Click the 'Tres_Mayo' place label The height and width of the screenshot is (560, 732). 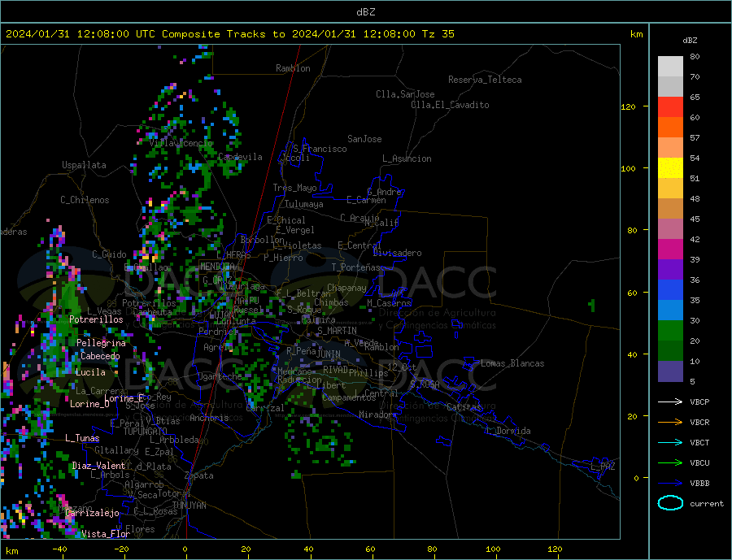(294, 188)
